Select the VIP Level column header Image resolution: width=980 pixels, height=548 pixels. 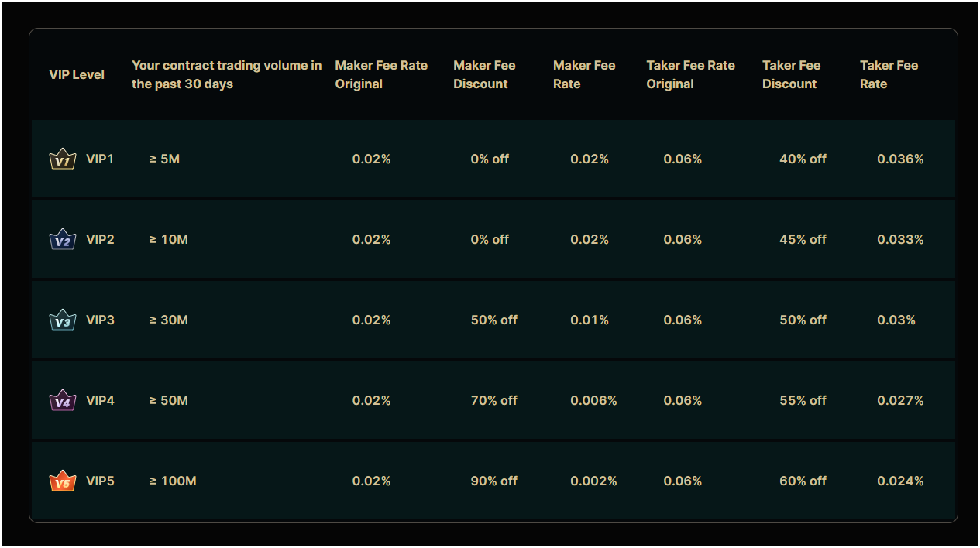(x=77, y=74)
